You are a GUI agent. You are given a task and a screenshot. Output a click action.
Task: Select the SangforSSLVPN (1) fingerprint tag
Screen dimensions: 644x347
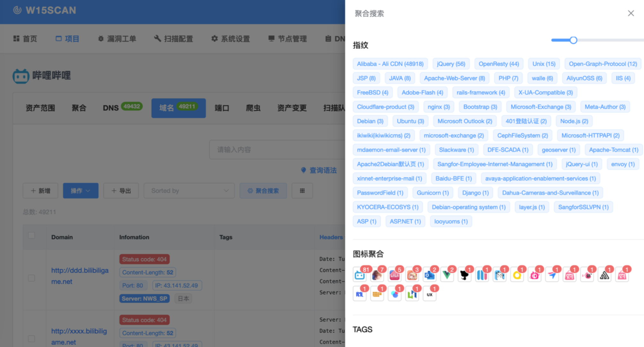click(x=583, y=207)
